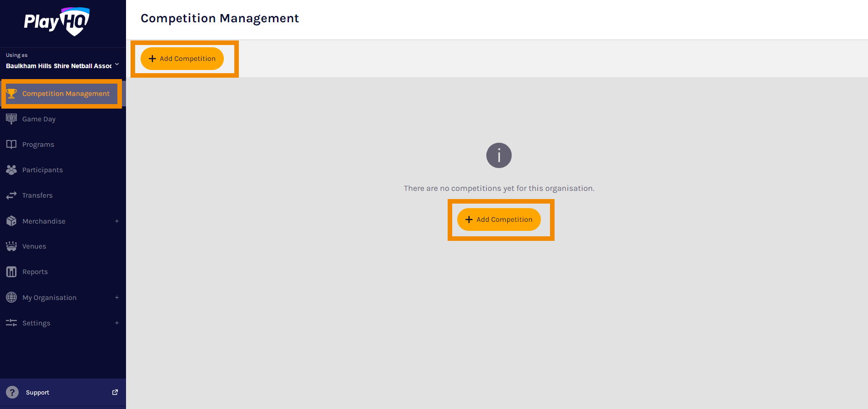Click the Merchandise box icon
The height and width of the screenshot is (409, 868).
coord(11,221)
